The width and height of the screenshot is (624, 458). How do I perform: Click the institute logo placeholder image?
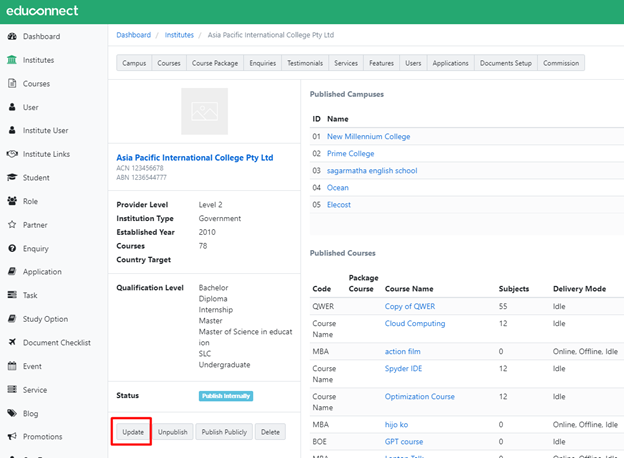pyautogui.click(x=204, y=111)
